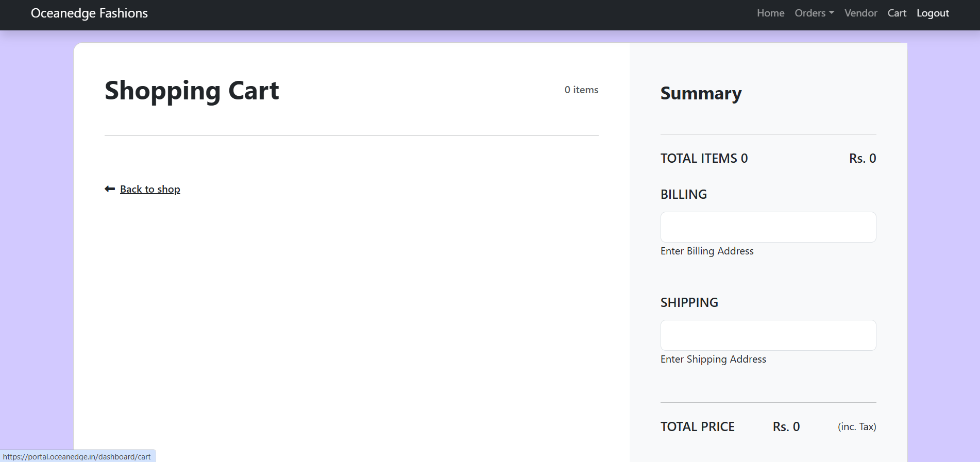Open the Cart nav item
980x462 pixels.
(897, 13)
